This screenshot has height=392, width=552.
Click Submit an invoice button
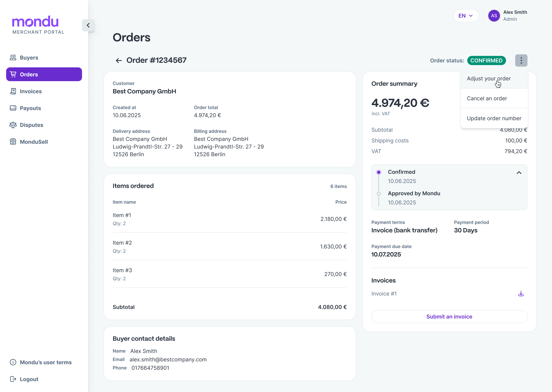click(x=449, y=316)
